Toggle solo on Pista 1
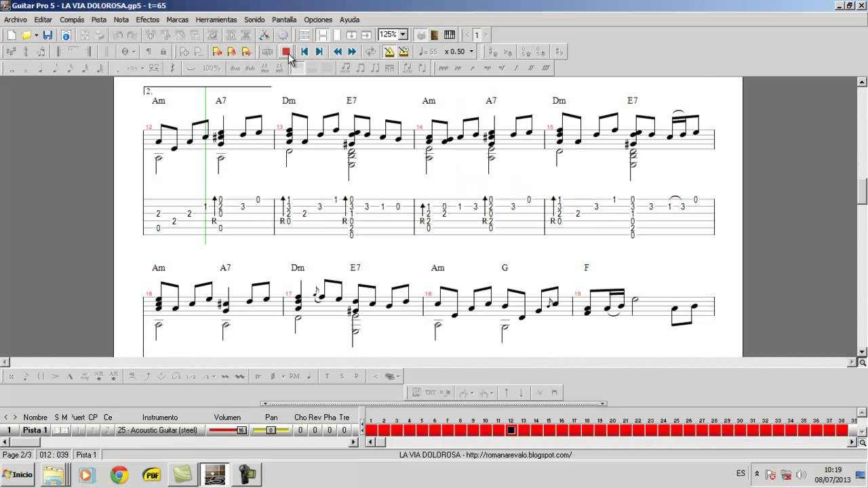Image resolution: width=868 pixels, height=488 pixels. tap(57, 430)
